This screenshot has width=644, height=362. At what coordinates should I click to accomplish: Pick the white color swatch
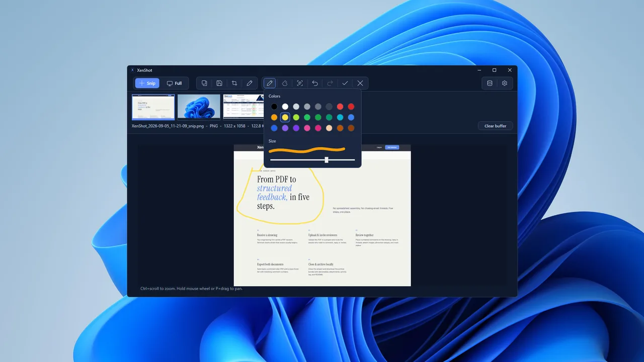pyautogui.click(x=285, y=107)
